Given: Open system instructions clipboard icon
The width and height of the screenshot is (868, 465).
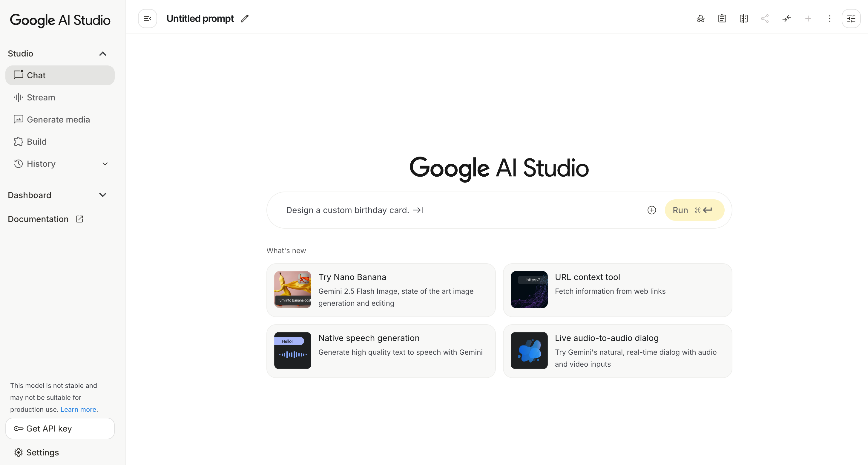Looking at the screenshot, I should [x=722, y=19].
